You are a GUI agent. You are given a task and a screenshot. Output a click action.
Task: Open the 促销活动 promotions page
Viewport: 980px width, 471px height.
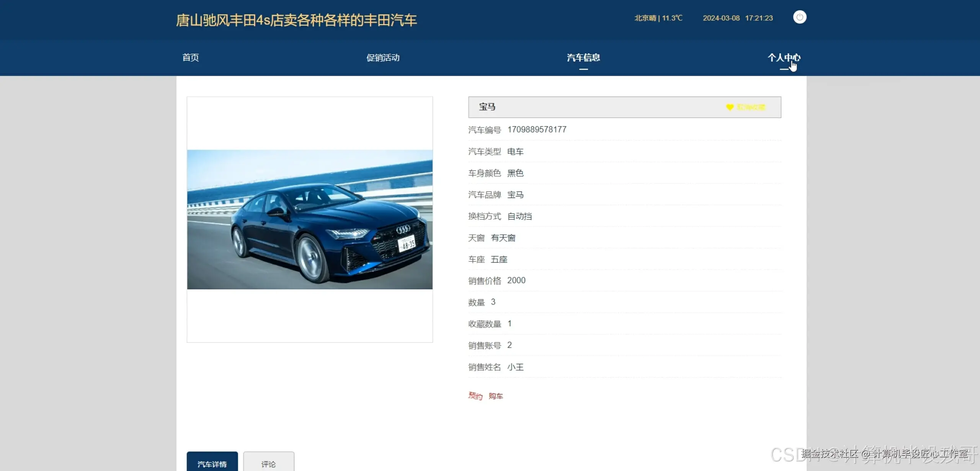pyautogui.click(x=382, y=58)
